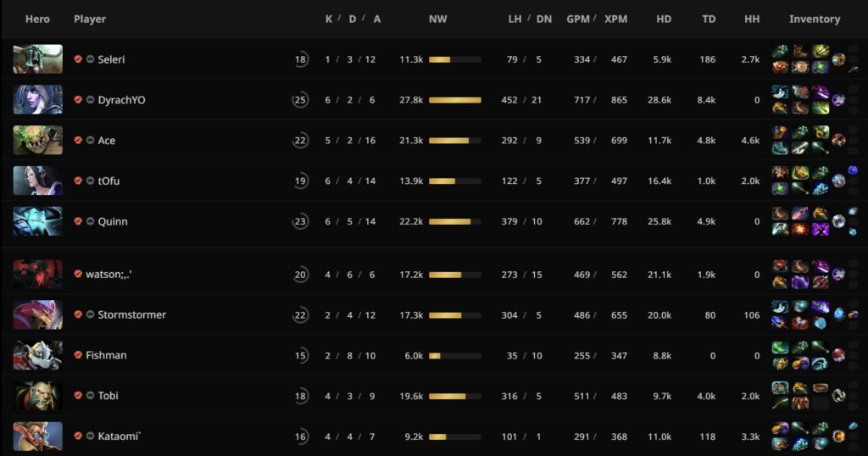Click the Drow Ranger portrait beside DyrachYO

point(37,100)
